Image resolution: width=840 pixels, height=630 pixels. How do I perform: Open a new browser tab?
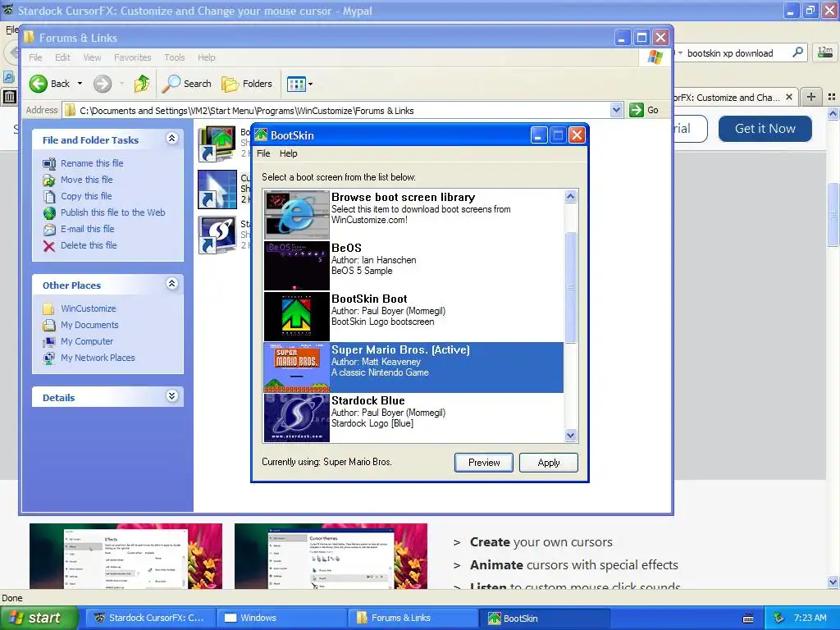(x=811, y=97)
